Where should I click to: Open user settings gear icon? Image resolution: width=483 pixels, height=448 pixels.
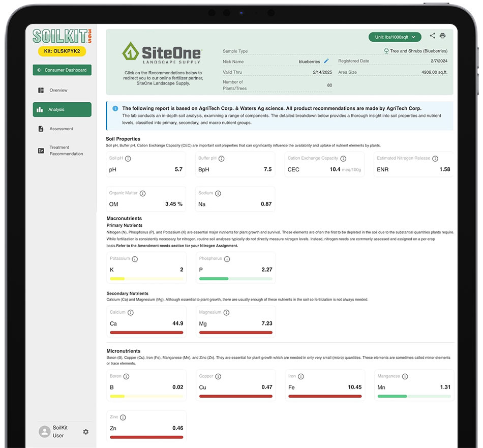[86, 432]
